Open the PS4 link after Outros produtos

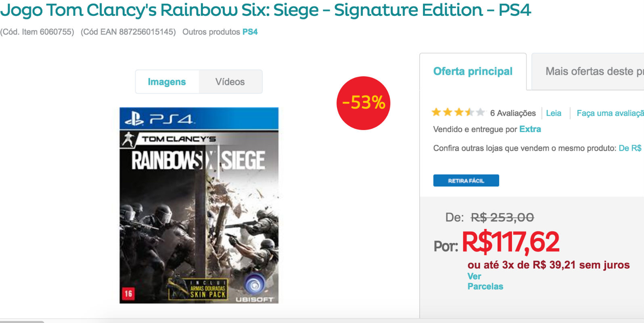tap(250, 32)
